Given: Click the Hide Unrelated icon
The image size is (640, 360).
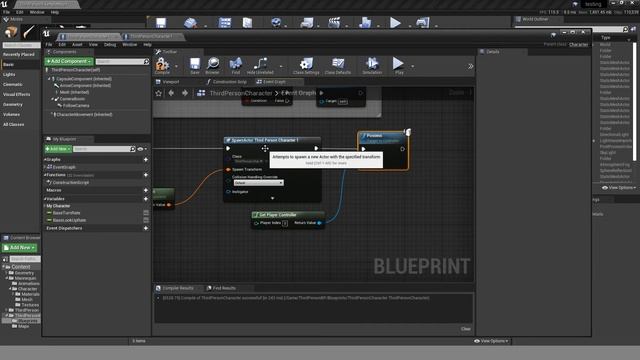Looking at the screenshot, I should point(260,64).
